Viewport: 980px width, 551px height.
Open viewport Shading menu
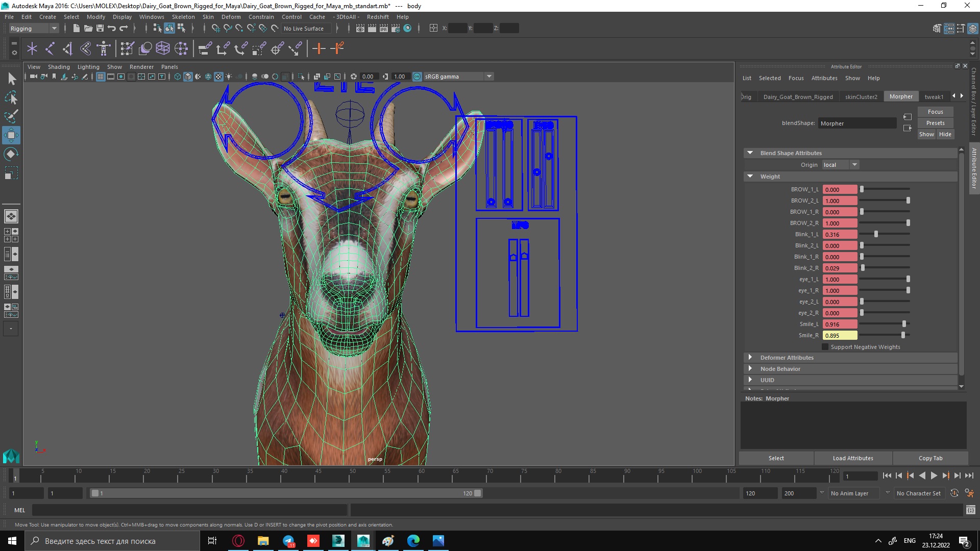59,67
